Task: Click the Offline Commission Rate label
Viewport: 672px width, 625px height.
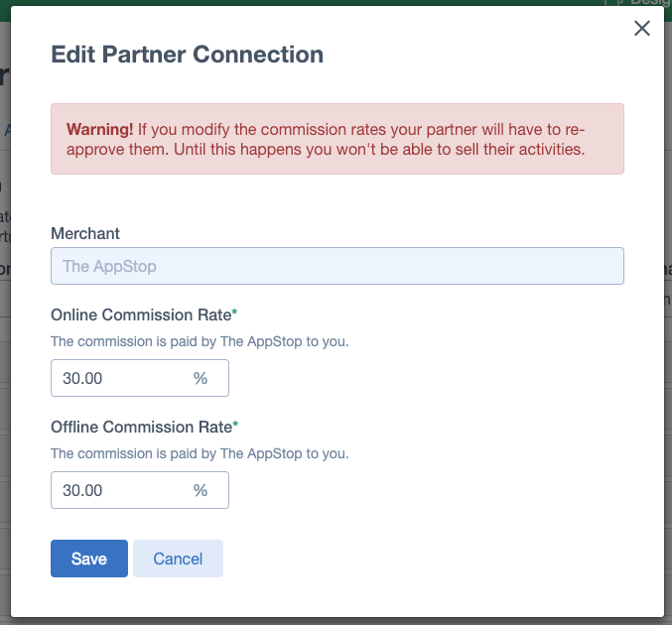Action: pos(141,428)
